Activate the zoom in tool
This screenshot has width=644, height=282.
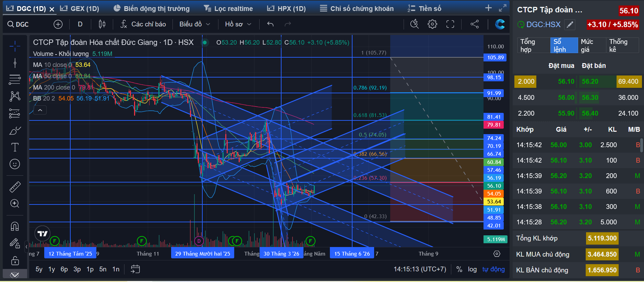coord(15,203)
